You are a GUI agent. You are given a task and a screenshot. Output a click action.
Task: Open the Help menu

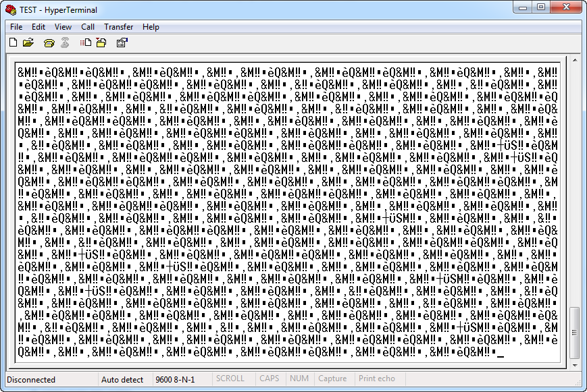pos(151,27)
